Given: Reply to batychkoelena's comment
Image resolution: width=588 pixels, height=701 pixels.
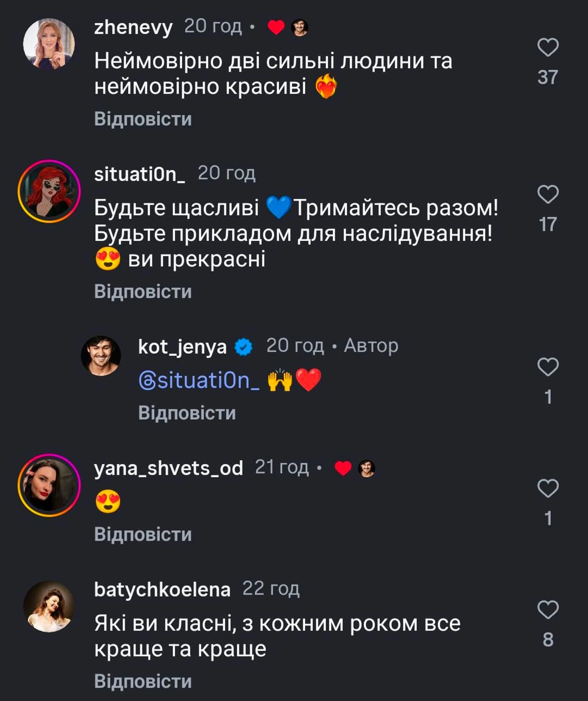Looking at the screenshot, I should (143, 681).
